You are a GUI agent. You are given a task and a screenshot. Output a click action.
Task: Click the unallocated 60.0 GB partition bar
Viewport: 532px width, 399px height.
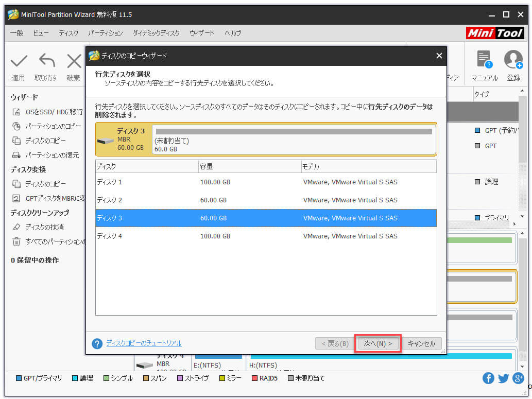[294, 140]
